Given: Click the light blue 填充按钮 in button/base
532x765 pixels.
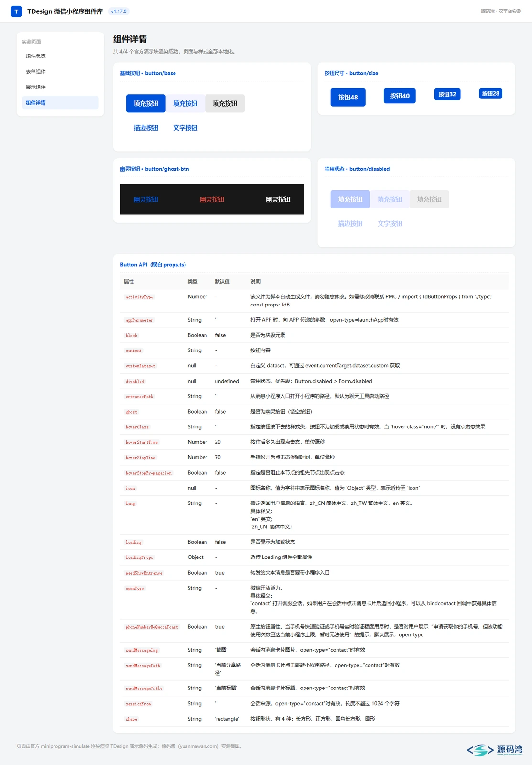Looking at the screenshot, I should [x=185, y=103].
